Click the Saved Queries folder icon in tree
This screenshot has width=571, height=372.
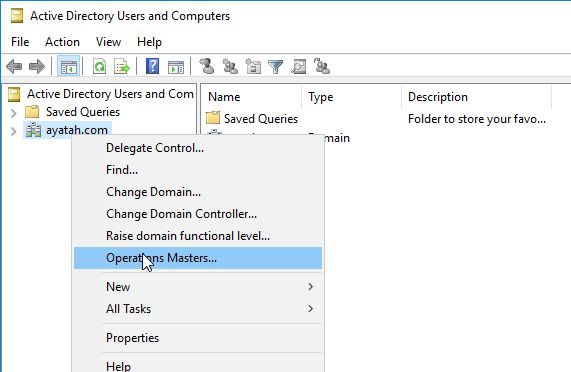32,111
